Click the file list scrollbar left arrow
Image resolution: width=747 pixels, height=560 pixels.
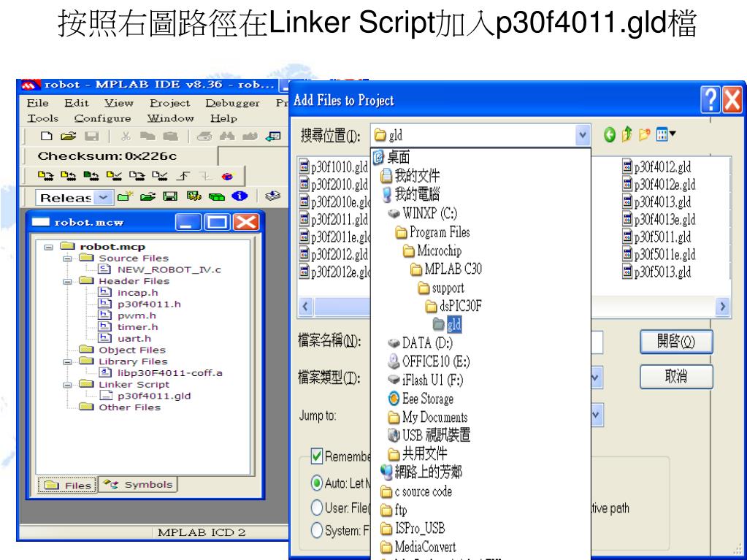pyautogui.click(x=305, y=306)
